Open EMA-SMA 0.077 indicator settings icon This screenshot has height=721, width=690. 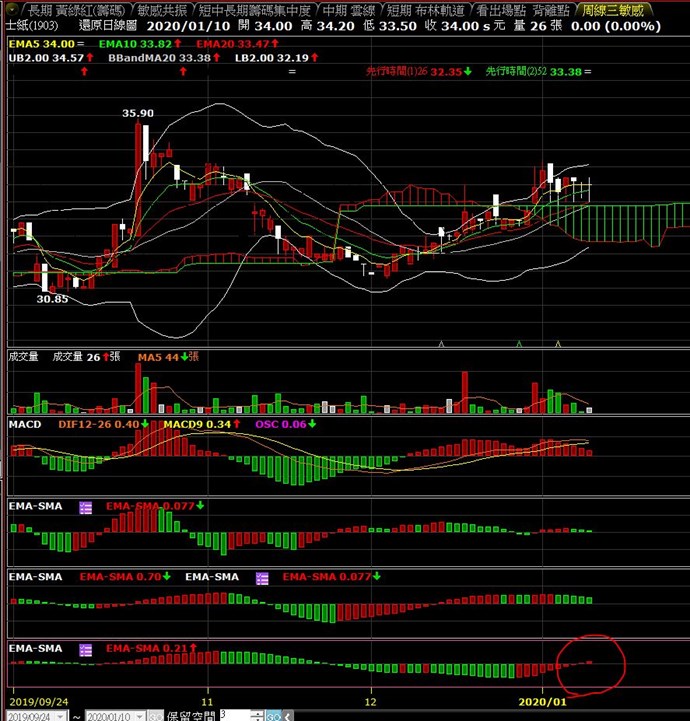86,507
